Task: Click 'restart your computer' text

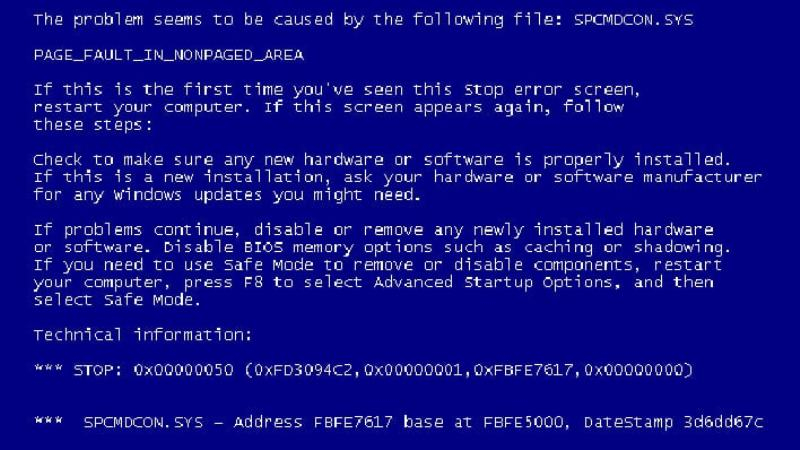Action: [138, 107]
